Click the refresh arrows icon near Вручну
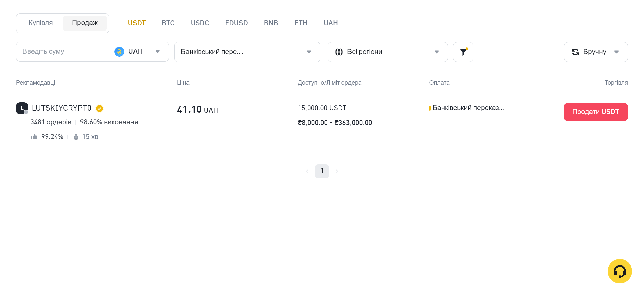The image size is (644, 295). pos(575,52)
